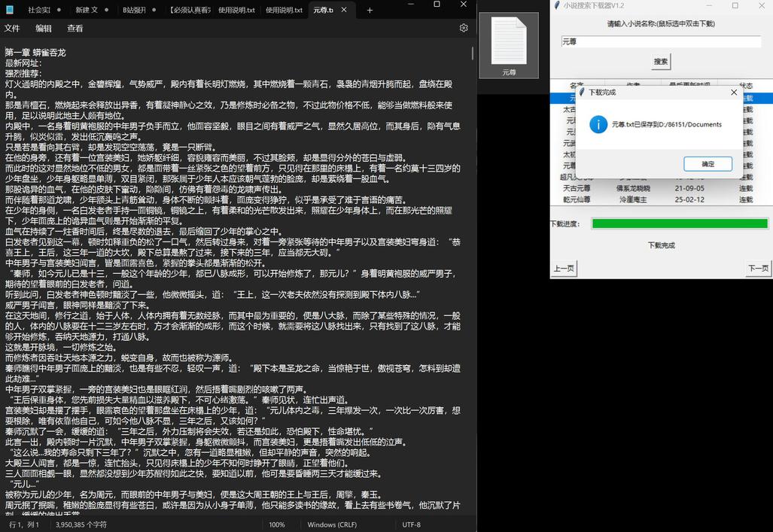Close the 元尊 tab with X

[343, 11]
